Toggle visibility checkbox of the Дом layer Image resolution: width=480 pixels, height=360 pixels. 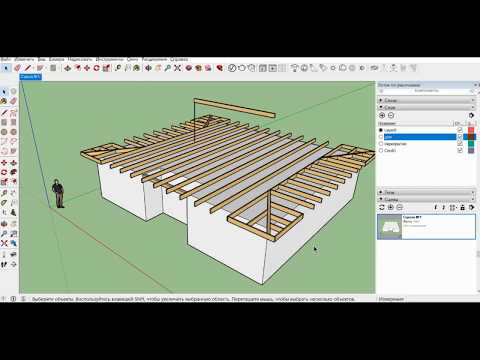[x=460, y=137]
